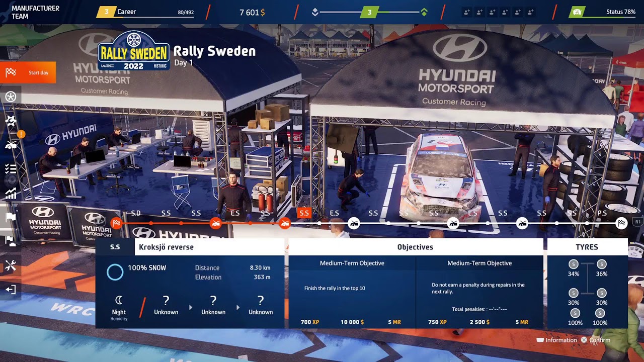Click the team level down chevron icon
The height and width of the screenshot is (362, 644).
[315, 12]
